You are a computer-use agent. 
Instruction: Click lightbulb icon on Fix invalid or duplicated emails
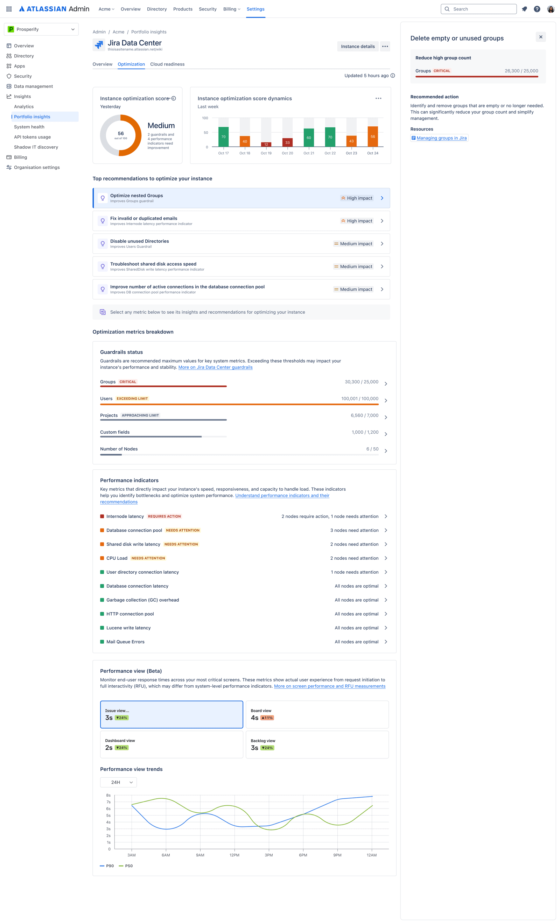103,221
